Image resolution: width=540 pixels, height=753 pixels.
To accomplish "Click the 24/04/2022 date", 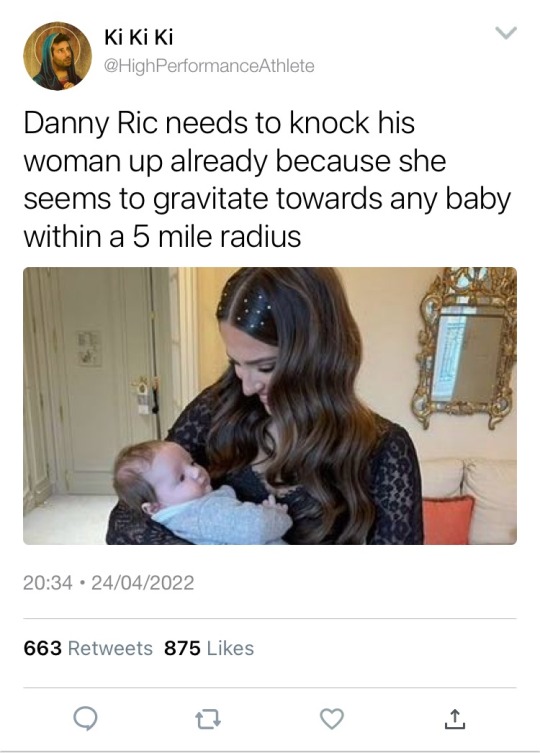I will (x=143, y=583).
